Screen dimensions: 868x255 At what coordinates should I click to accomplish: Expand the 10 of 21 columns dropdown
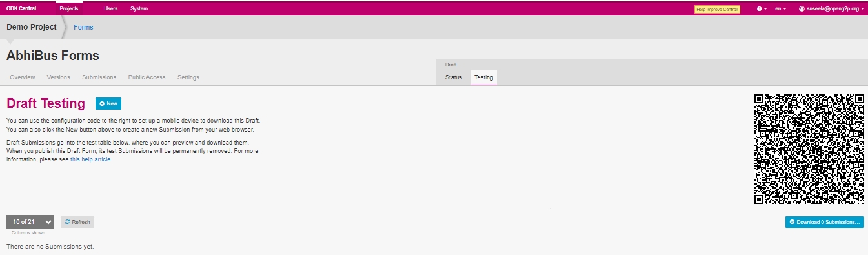click(30, 222)
